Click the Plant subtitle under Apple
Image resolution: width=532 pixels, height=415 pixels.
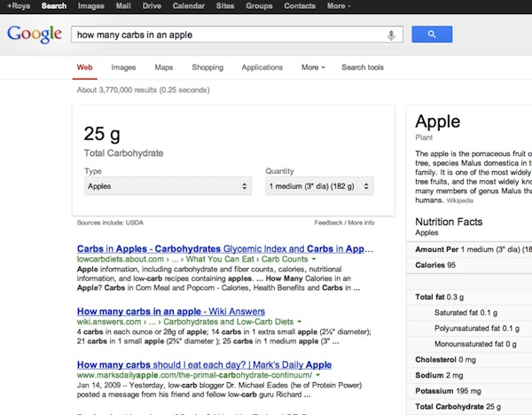click(x=424, y=137)
